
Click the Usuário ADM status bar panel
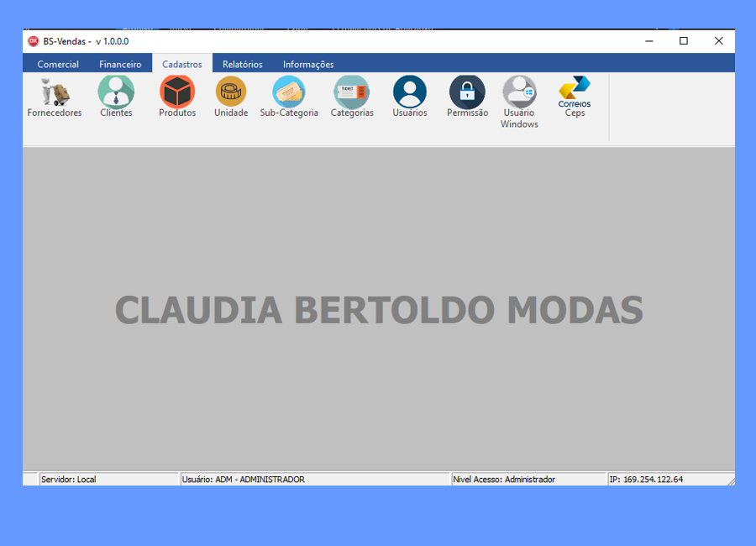(314, 480)
